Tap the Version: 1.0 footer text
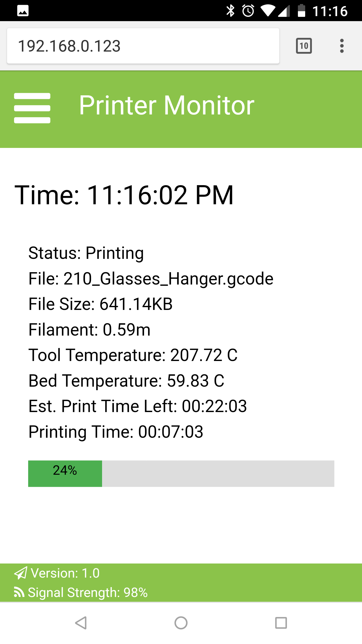 coord(65,573)
